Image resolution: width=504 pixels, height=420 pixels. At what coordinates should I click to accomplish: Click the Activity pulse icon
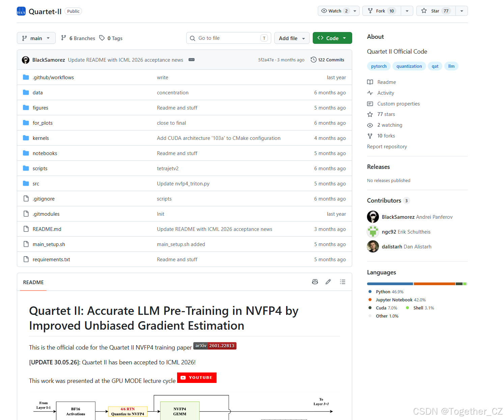point(370,93)
